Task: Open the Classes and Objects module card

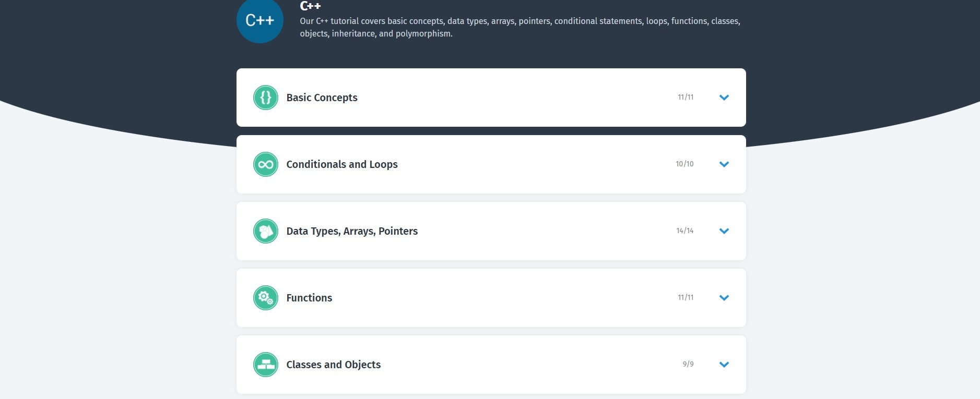Action: (491, 364)
